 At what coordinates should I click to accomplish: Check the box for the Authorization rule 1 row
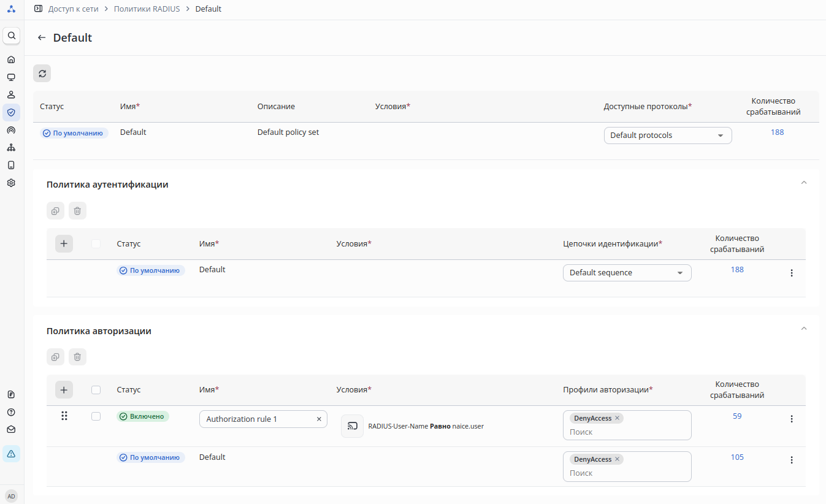(96, 416)
